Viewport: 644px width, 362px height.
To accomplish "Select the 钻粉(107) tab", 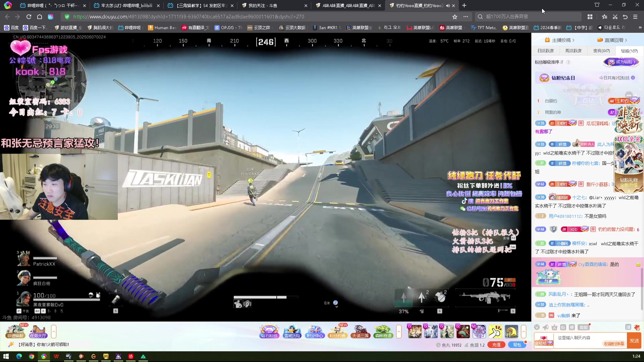I will [629, 51].
